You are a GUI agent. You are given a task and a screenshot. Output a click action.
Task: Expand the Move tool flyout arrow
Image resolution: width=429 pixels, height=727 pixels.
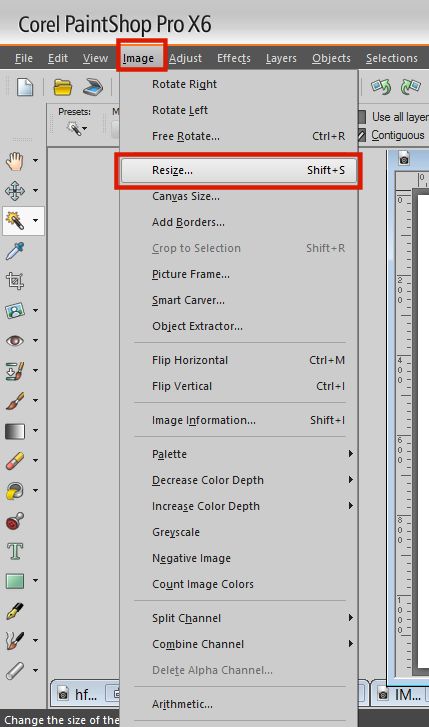point(36,191)
